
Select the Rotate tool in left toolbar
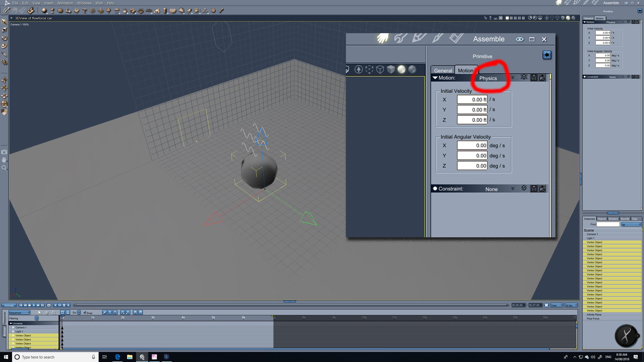4,38
